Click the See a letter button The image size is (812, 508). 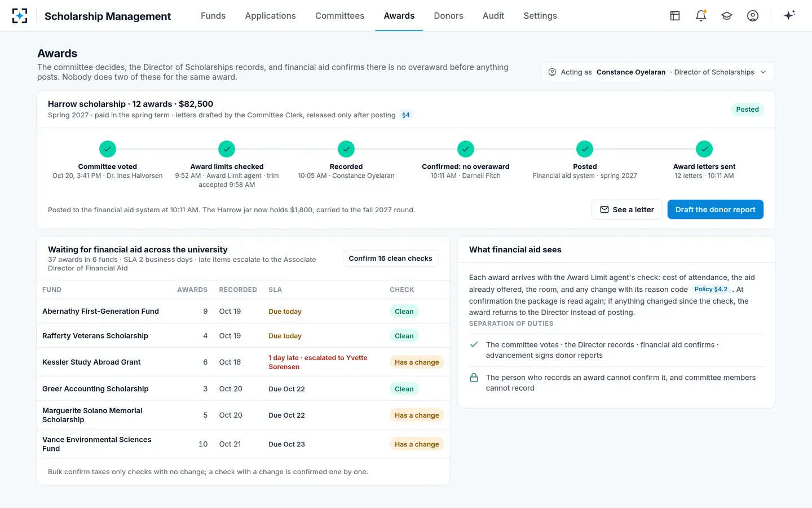coord(626,209)
